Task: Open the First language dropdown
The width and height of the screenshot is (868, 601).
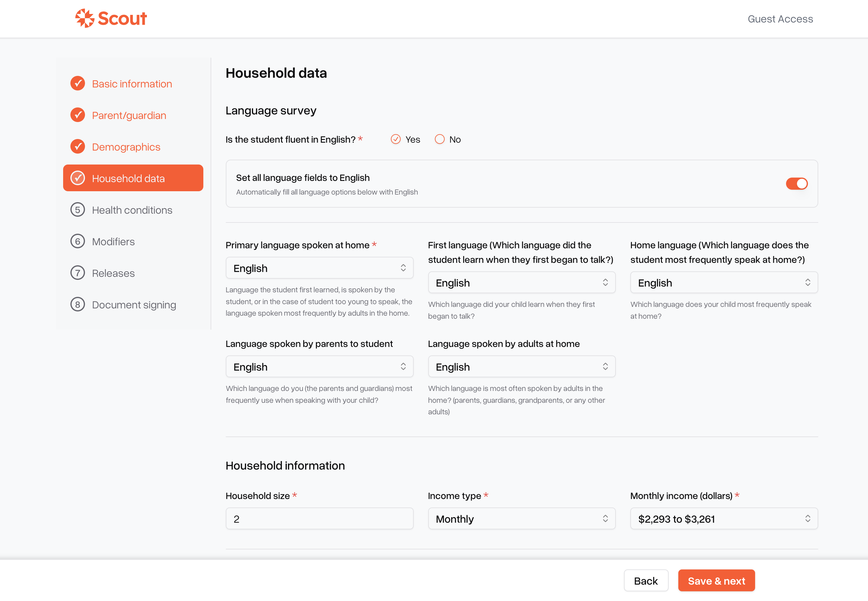Action: (522, 283)
